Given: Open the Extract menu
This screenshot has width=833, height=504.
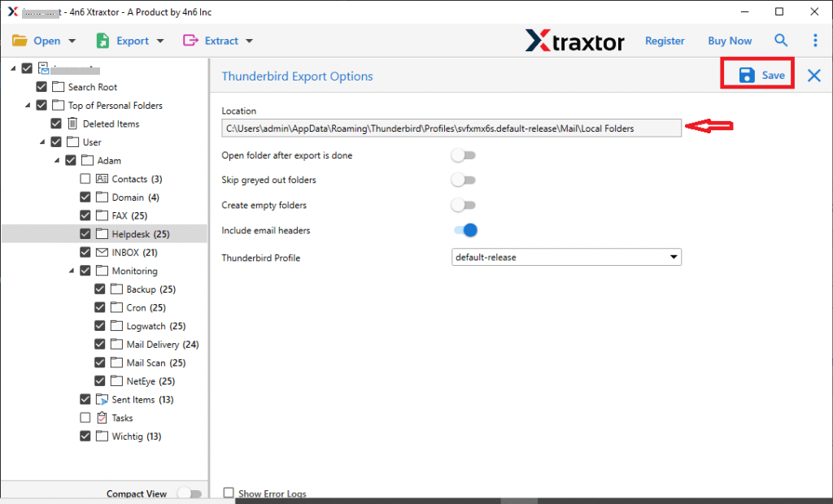Looking at the screenshot, I should click(218, 41).
